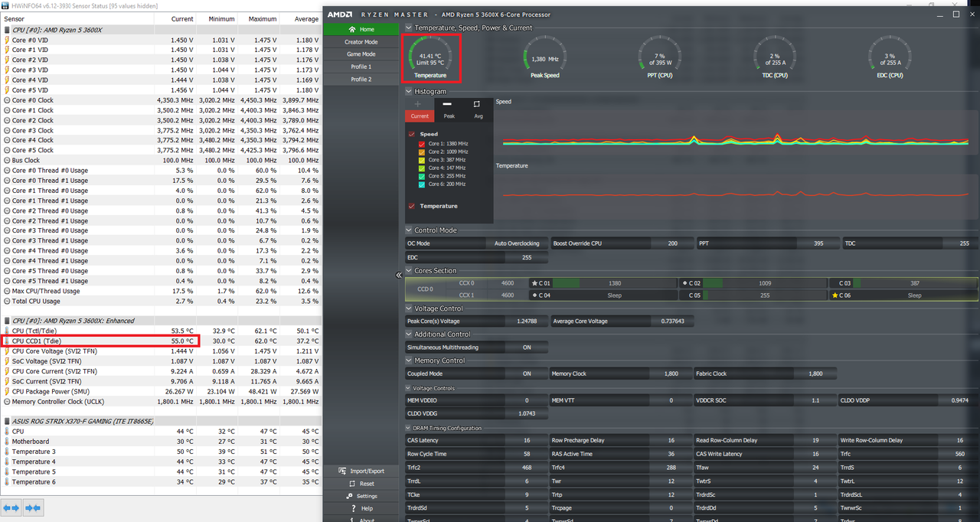
Task: Collapse the Memory Control section
Action: (409, 361)
